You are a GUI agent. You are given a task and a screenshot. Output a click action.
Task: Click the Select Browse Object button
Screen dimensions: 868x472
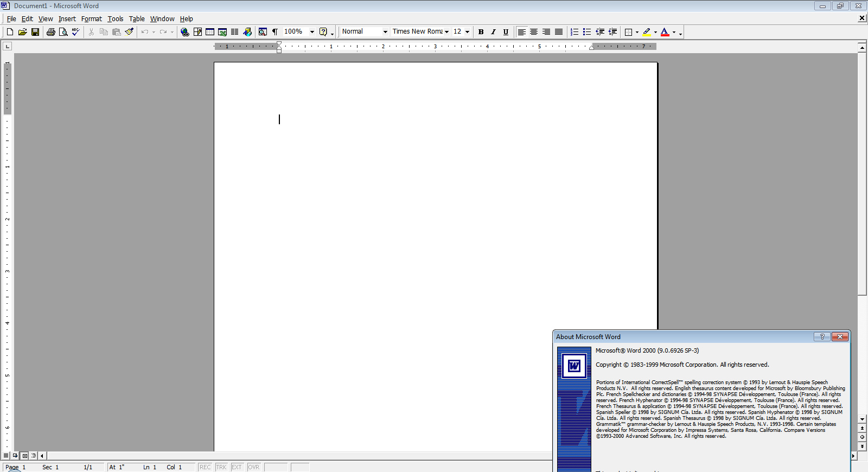862,437
